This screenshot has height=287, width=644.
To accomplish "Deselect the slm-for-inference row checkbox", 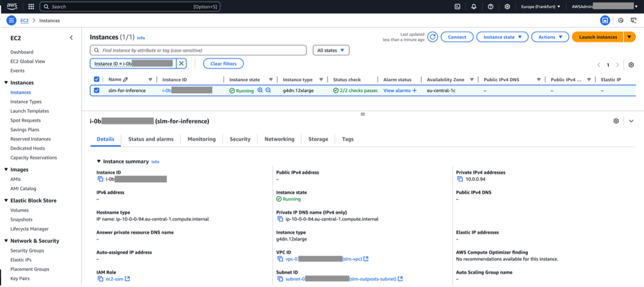I will 96,90.
